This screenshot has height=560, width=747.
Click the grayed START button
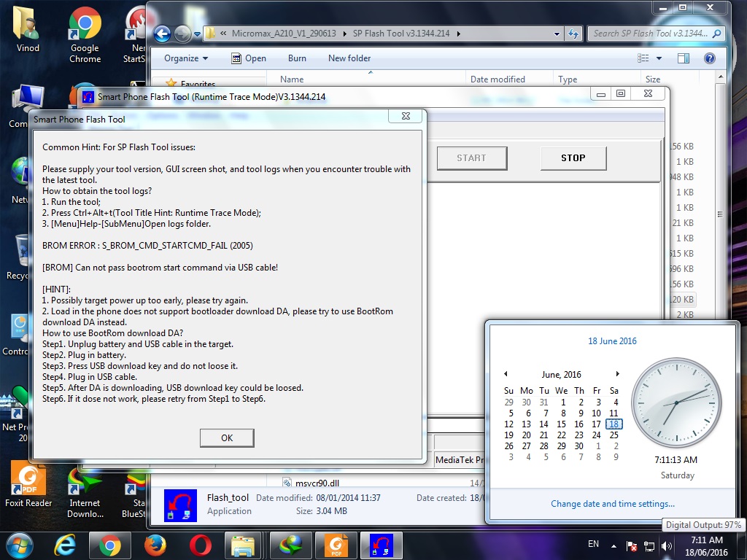[x=472, y=158]
